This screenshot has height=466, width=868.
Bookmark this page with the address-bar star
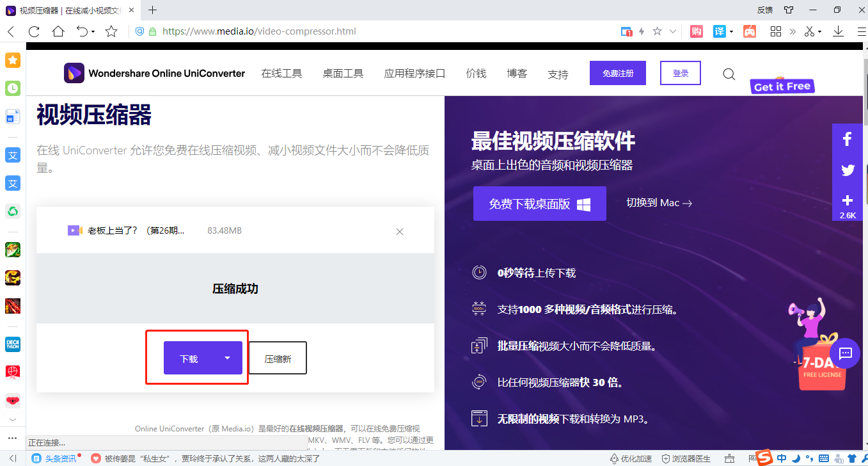pos(657,31)
